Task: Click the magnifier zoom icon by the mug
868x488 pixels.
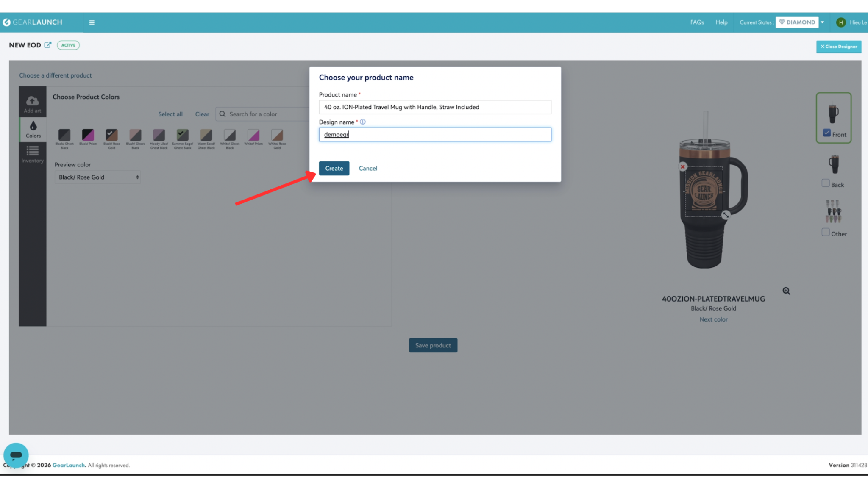Action: point(786,291)
